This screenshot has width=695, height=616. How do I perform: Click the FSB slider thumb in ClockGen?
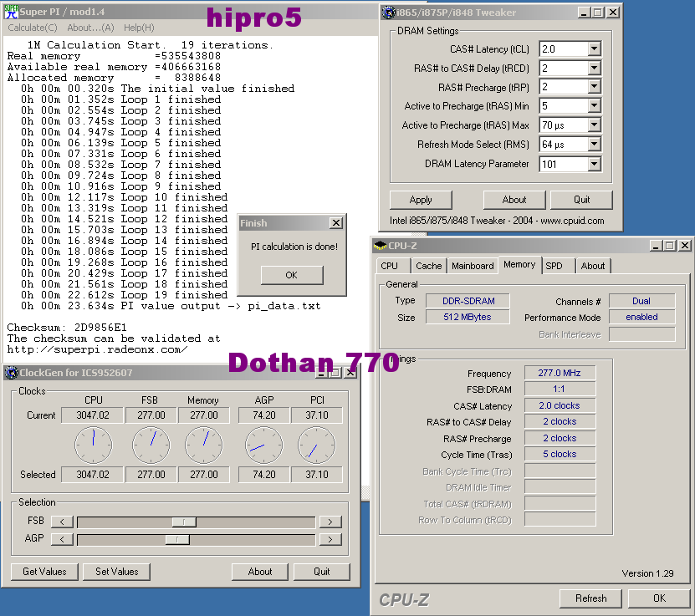tap(184, 522)
